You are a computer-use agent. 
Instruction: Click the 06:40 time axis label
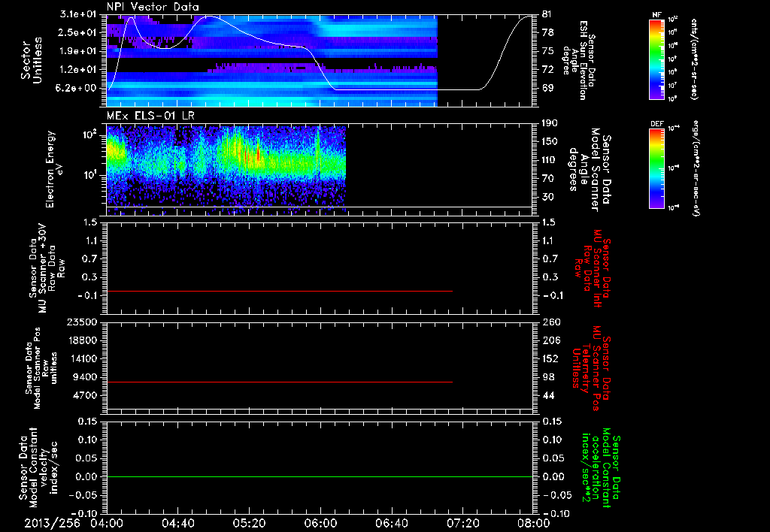[391, 523]
